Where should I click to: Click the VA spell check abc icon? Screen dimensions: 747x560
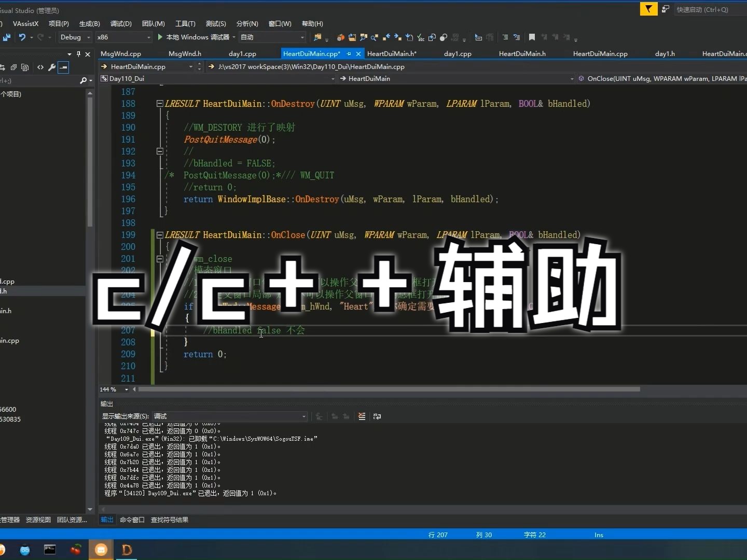[421, 37]
